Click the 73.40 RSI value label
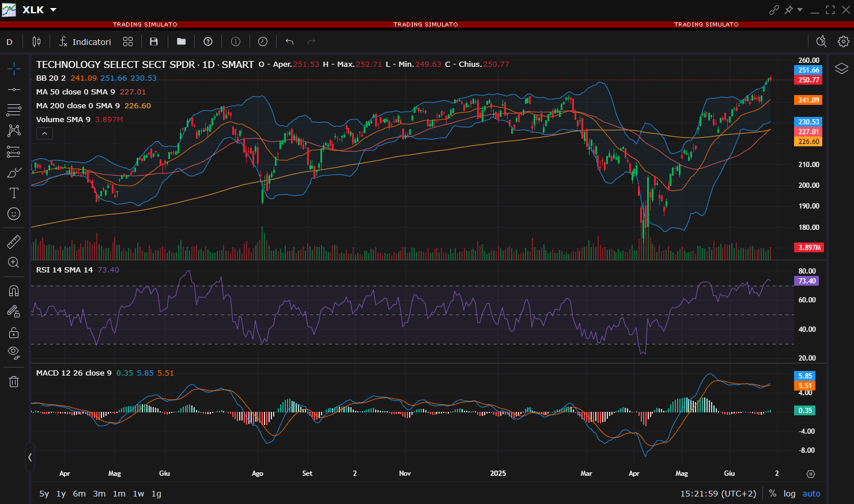This screenshot has width=854, height=504. (807, 281)
